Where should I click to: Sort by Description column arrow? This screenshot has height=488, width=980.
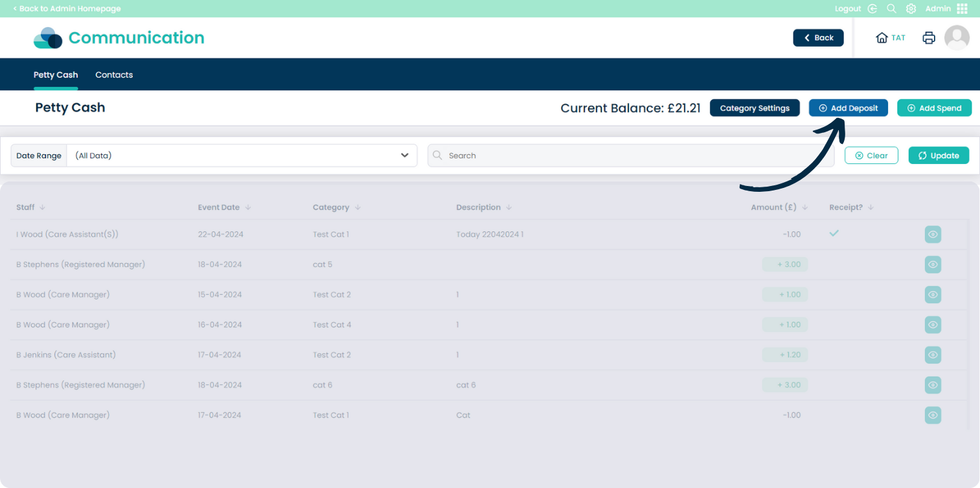pos(509,207)
